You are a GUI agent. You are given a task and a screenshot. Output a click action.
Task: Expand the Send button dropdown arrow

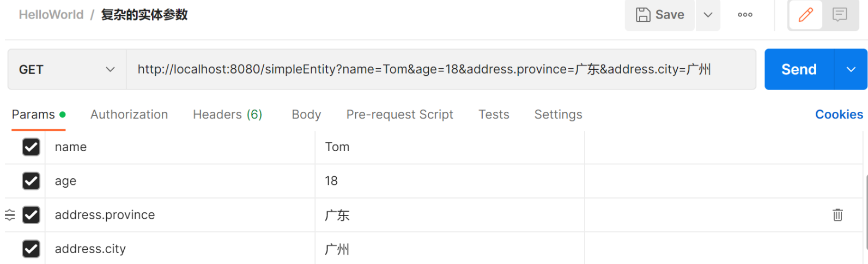[x=851, y=69]
